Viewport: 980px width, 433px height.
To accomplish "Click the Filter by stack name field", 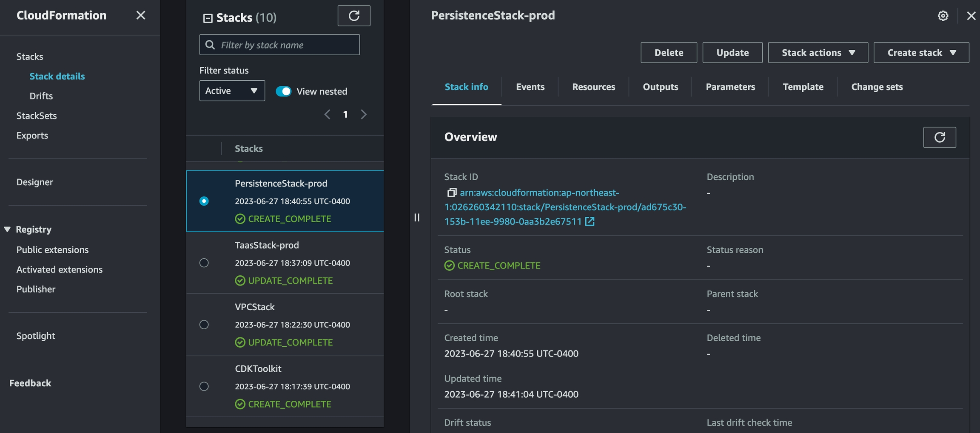I will point(285,45).
